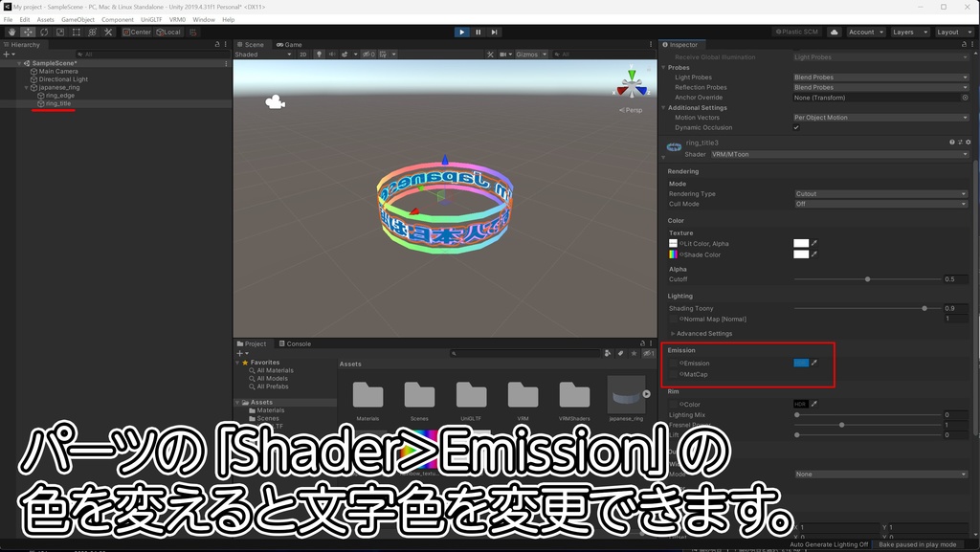This screenshot has width=980, height=552.
Task: Start Play mode
Action: tap(462, 32)
